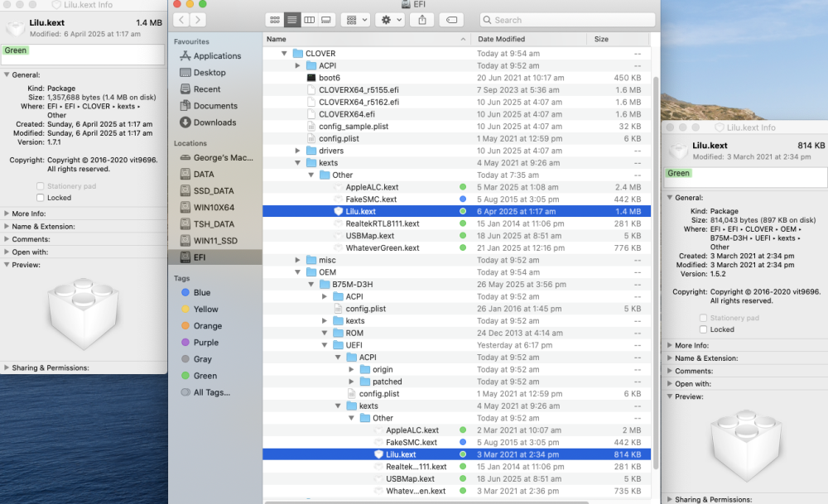This screenshot has height=504, width=828.
Task: Click the Finder vertical scrollbar
Action: pos(656,271)
